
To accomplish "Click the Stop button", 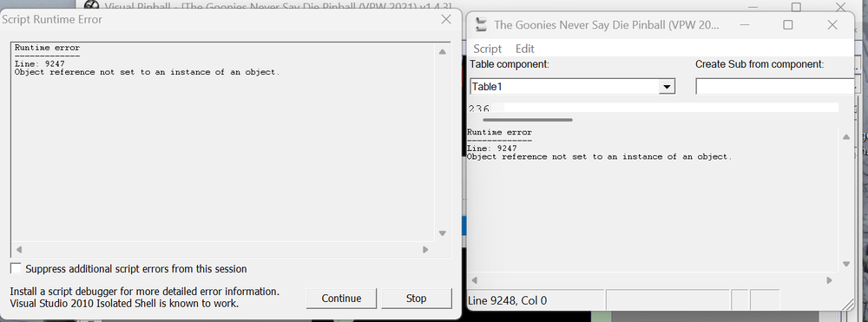I will [x=417, y=299].
